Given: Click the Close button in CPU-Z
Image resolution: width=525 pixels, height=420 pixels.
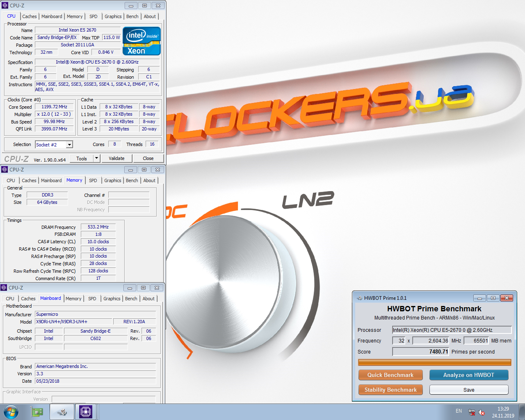Looking at the screenshot, I should (148, 158).
